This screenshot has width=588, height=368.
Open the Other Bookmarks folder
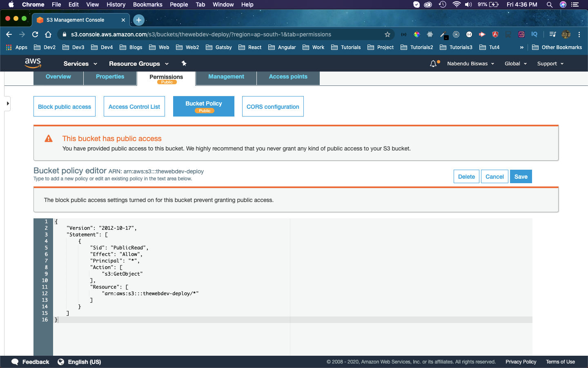pyautogui.click(x=557, y=47)
